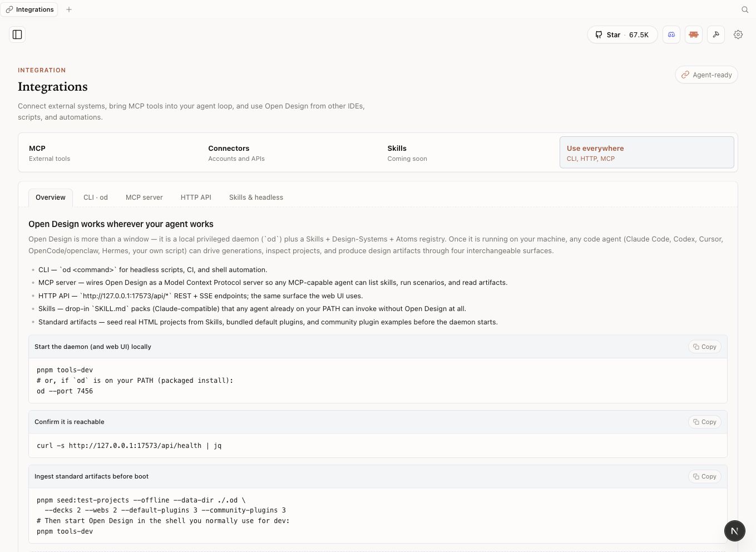Screen dimensions: 756x552
Task: Open settings via the gear icon
Action: coord(738,34)
